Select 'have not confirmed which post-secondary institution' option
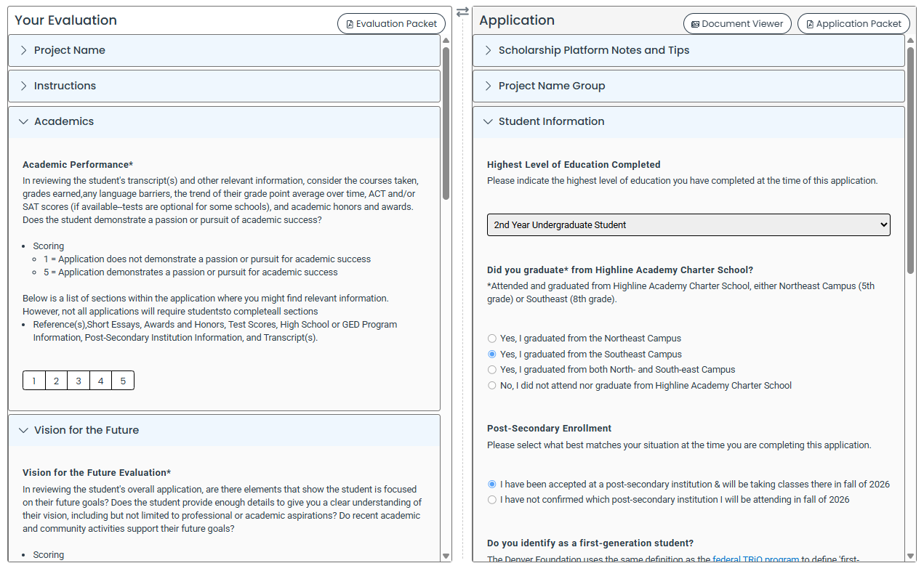The height and width of the screenshot is (571, 924). (492, 500)
